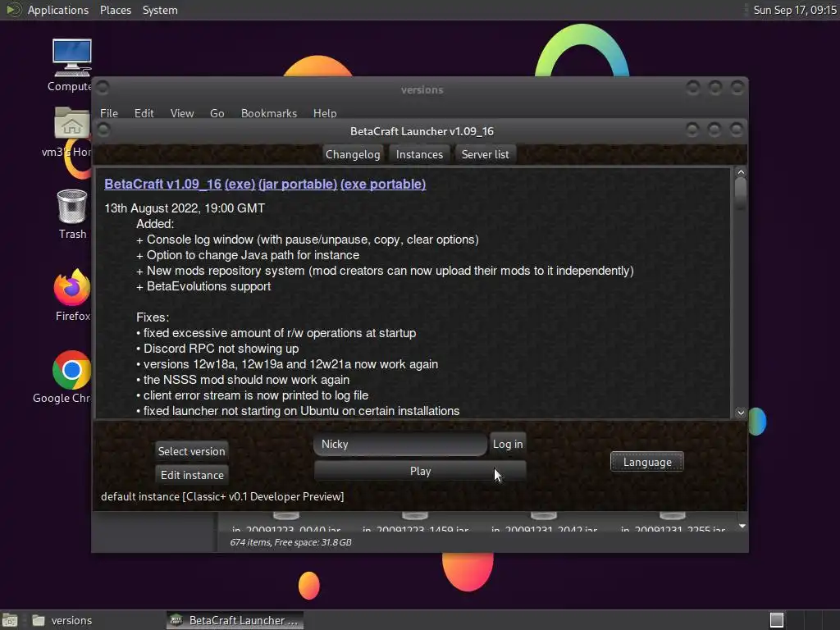Image resolution: width=840 pixels, height=630 pixels.
Task: Click the NSSS mod should now work line
Action: (x=243, y=379)
